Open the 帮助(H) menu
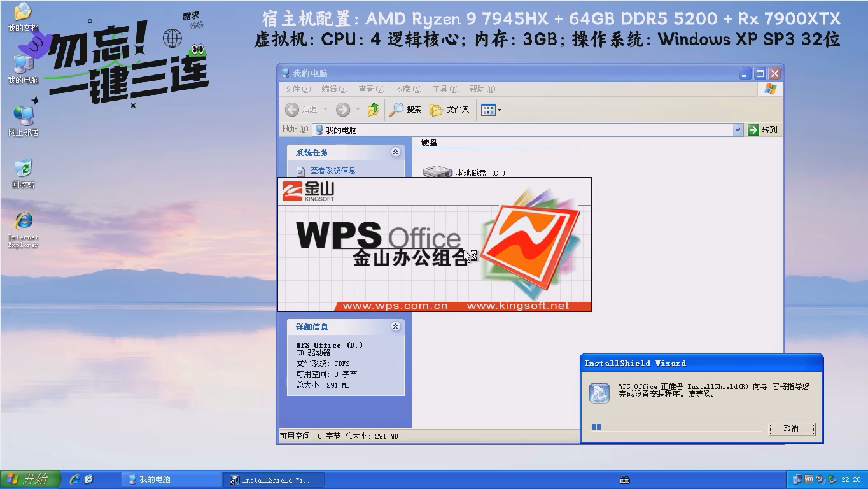Viewport: 868px width, 489px height. pyautogui.click(x=482, y=89)
